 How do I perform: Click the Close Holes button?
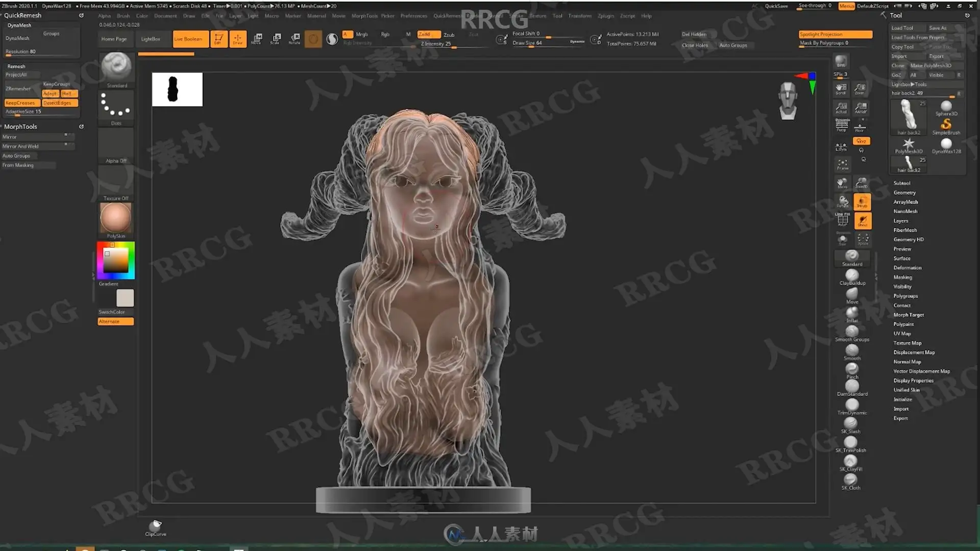pos(695,45)
